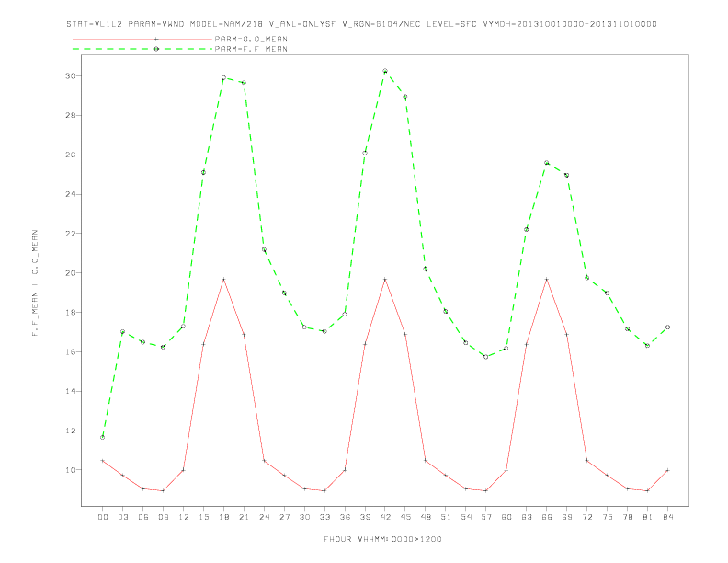Click red O.O_MEAN data point at hour 42 peak
728x563 pixels.
coord(385,279)
